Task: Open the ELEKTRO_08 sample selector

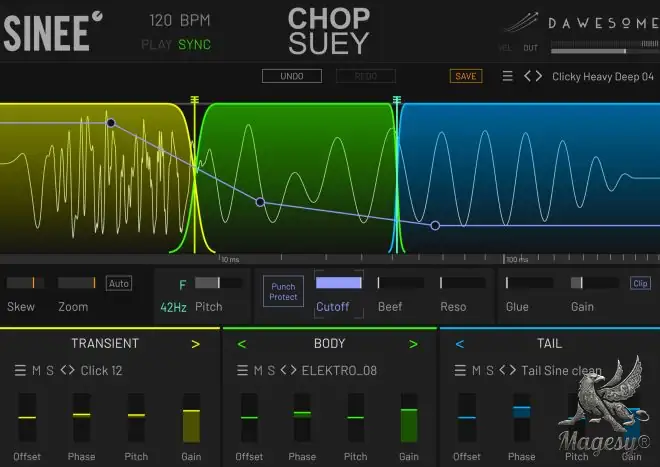Action: (339, 371)
